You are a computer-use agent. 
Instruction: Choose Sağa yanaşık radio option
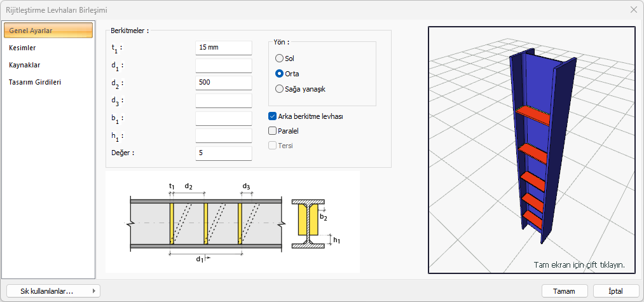pos(279,89)
